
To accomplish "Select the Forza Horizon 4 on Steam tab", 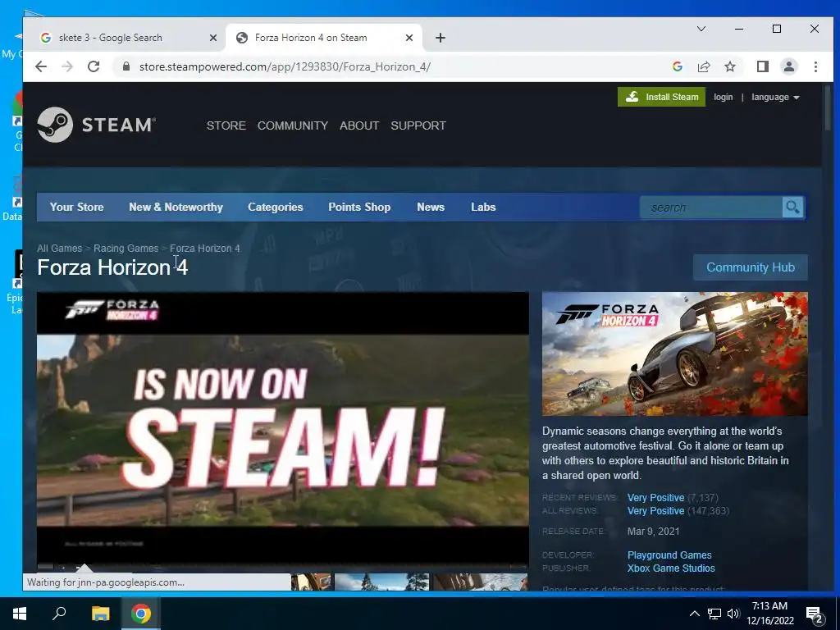I will point(324,38).
